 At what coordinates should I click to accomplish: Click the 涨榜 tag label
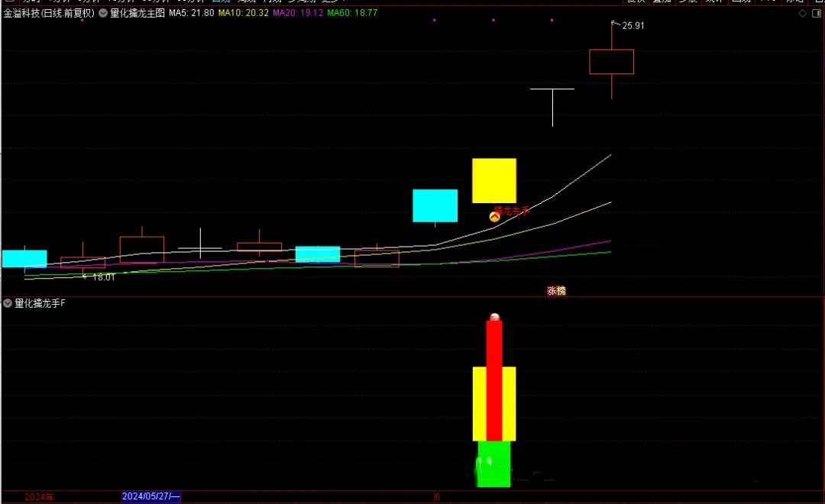(x=556, y=291)
